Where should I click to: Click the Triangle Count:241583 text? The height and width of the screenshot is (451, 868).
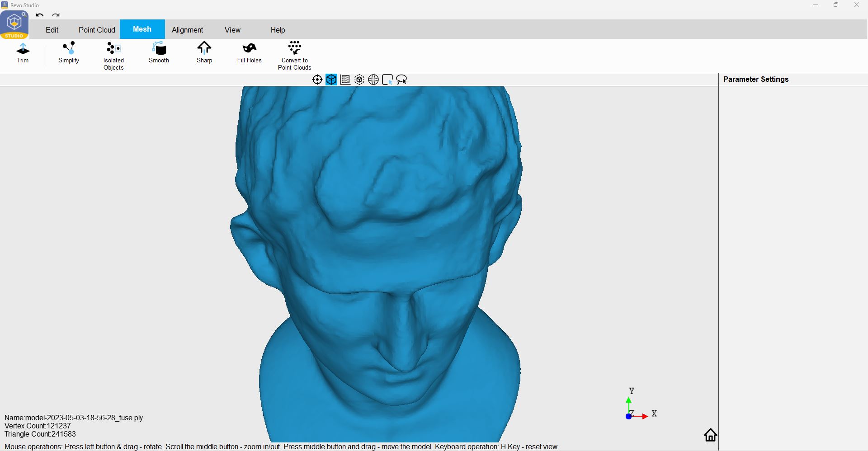(40, 434)
